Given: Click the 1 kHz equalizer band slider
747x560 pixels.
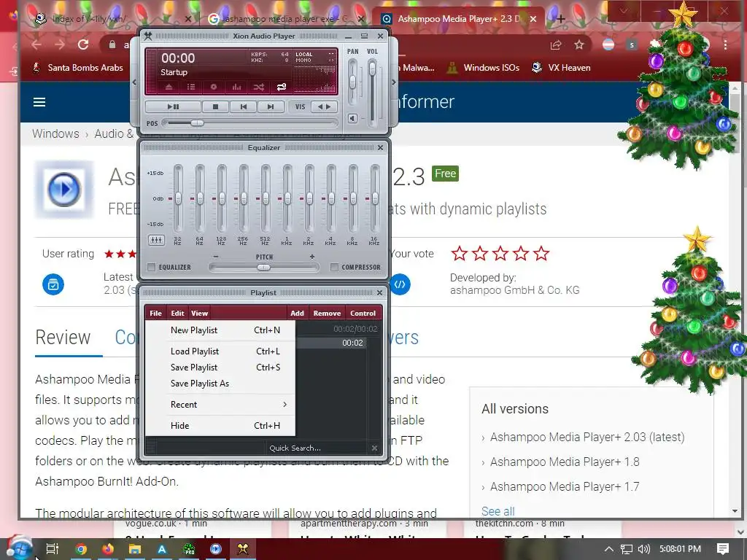Looking at the screenshot, I should (287, 198).
